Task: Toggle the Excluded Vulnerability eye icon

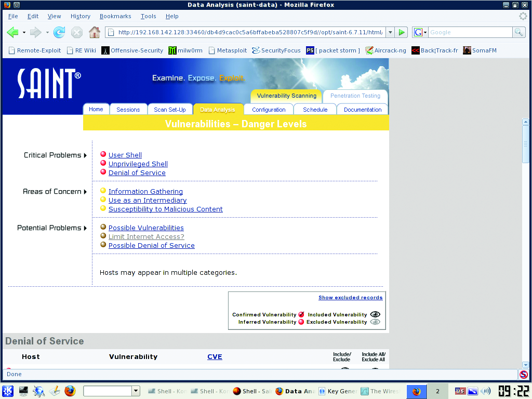Action: 375,322
